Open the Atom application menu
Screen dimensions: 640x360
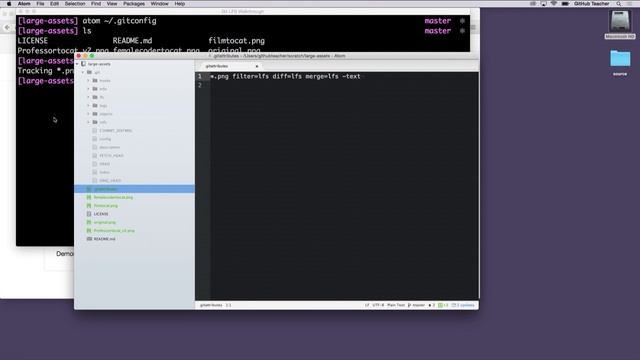coord(24,4)
